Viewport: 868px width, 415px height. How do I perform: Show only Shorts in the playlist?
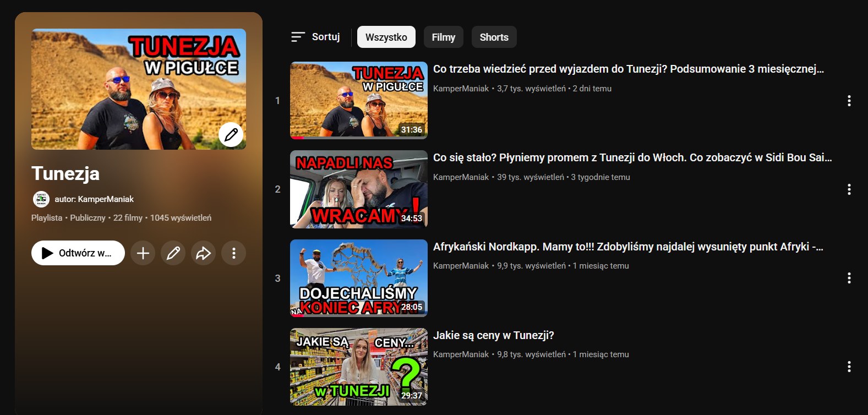coord(494,37)
